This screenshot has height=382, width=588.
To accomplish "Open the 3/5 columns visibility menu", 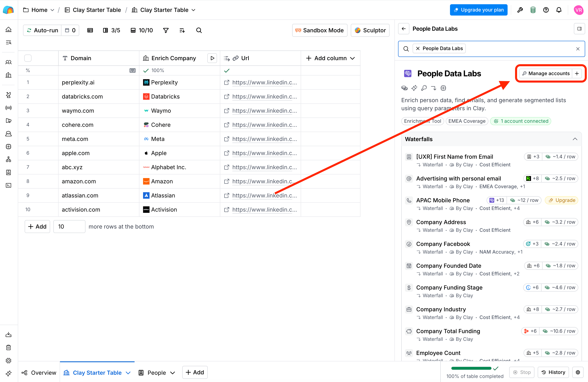I will [111, 30].
